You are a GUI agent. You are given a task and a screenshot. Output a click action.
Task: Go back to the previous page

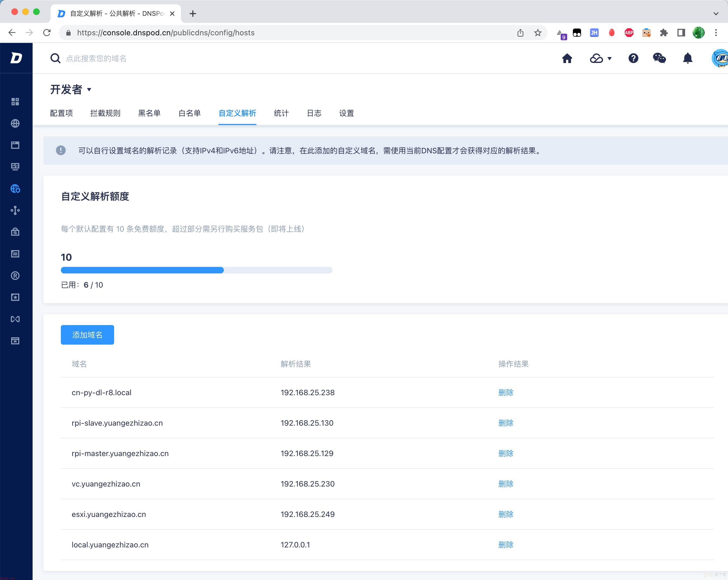(12, 32)
